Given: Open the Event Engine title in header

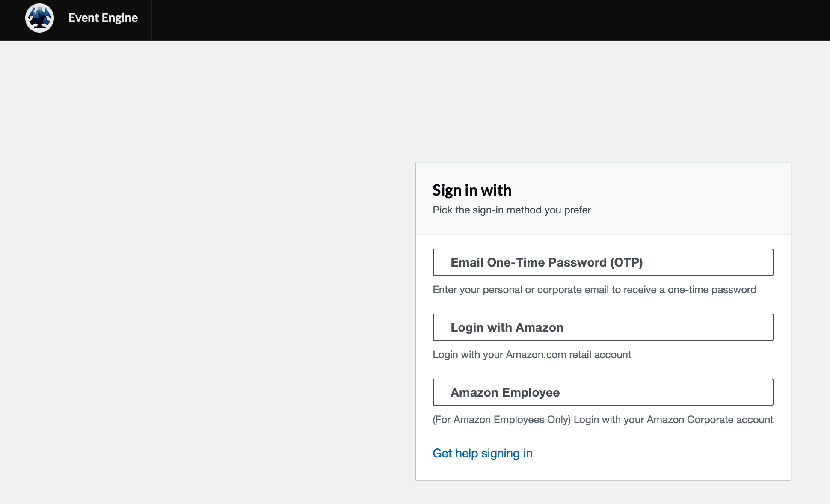Looking at the screenshot, I should coord(103,18).
